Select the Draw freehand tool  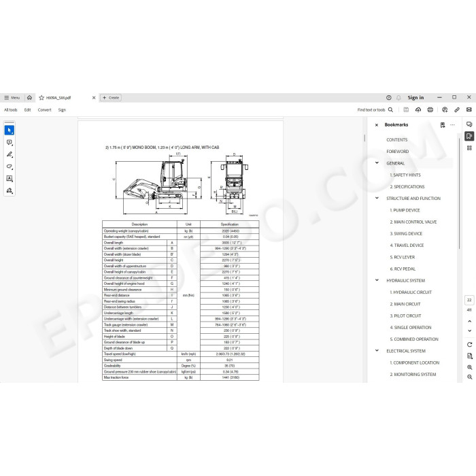tap(10, 167)
